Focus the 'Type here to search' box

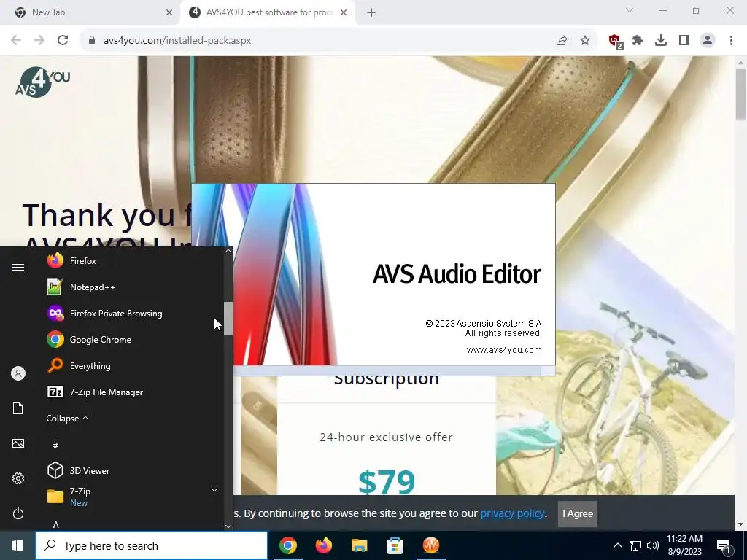(x=152, y=545)
